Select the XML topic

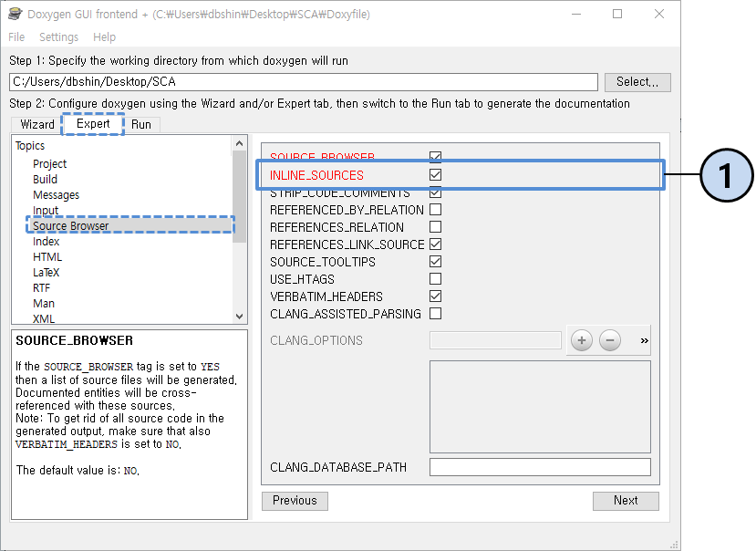(x=44, y=318)
